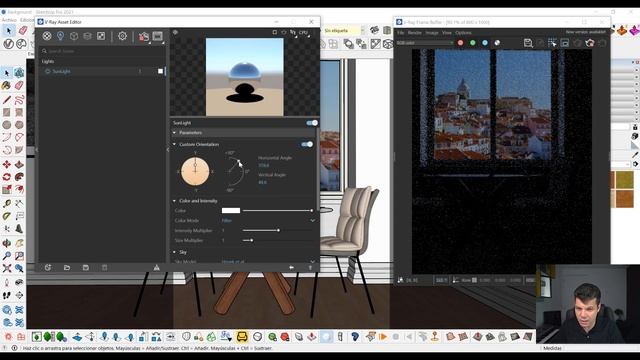Image resolution: width=640 pixels, height=360 pixels.
Task: Click the Vertical Angle value field
Action: point(262,182)
